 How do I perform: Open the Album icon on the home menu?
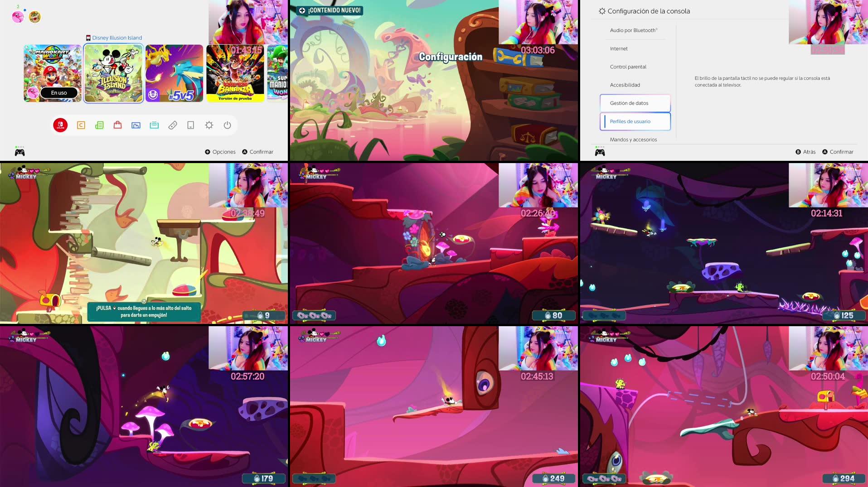click(136, 125)
